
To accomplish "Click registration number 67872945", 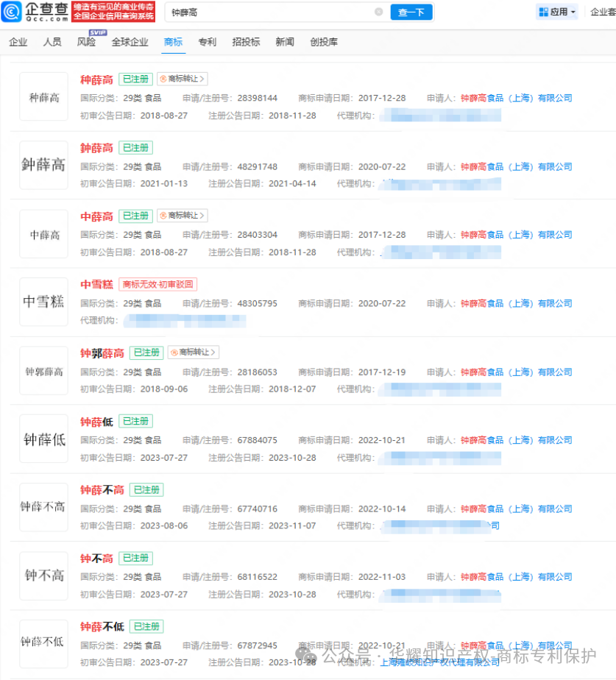I will pos(258,645).
